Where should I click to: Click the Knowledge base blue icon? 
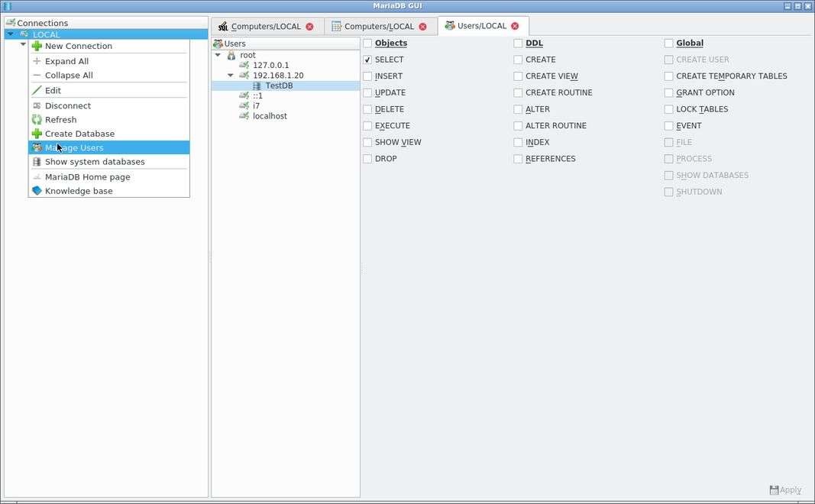37,191
